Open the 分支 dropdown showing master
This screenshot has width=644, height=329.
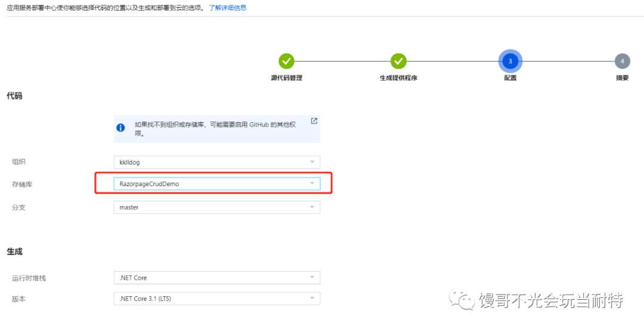tap(217, 207)
